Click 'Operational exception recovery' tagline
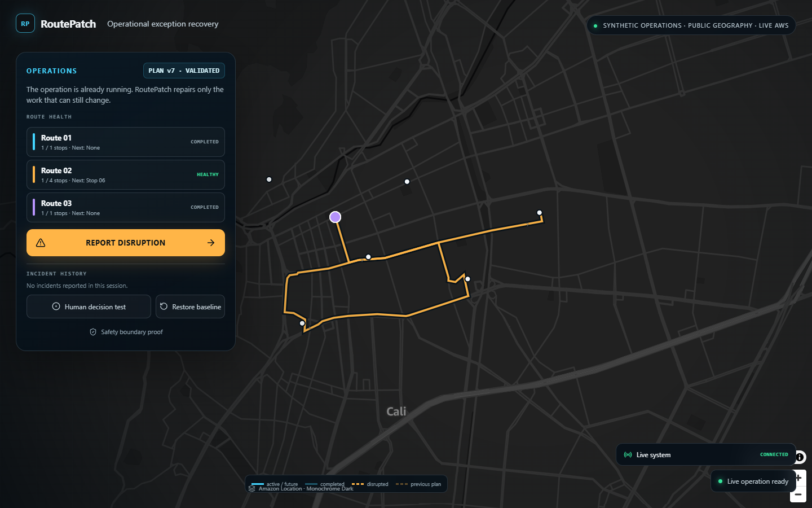Viewport: 812px width, 508px height. (x=163, y=24)
